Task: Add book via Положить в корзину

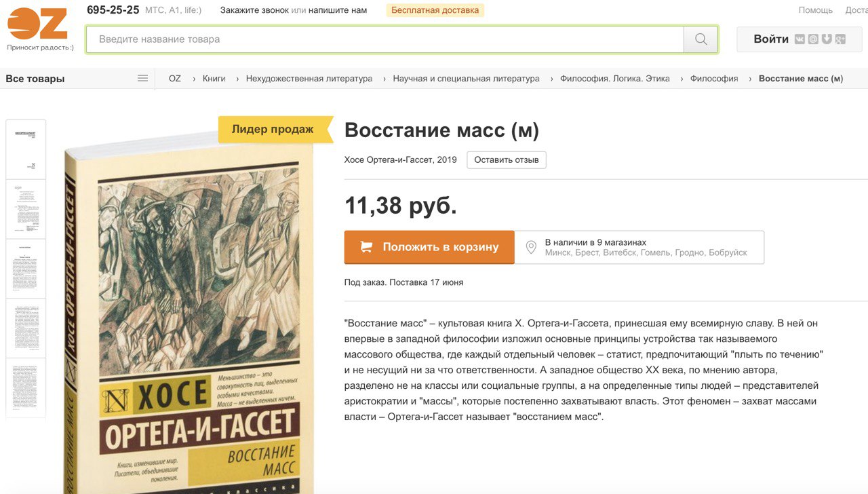Action: pos(429,247)
